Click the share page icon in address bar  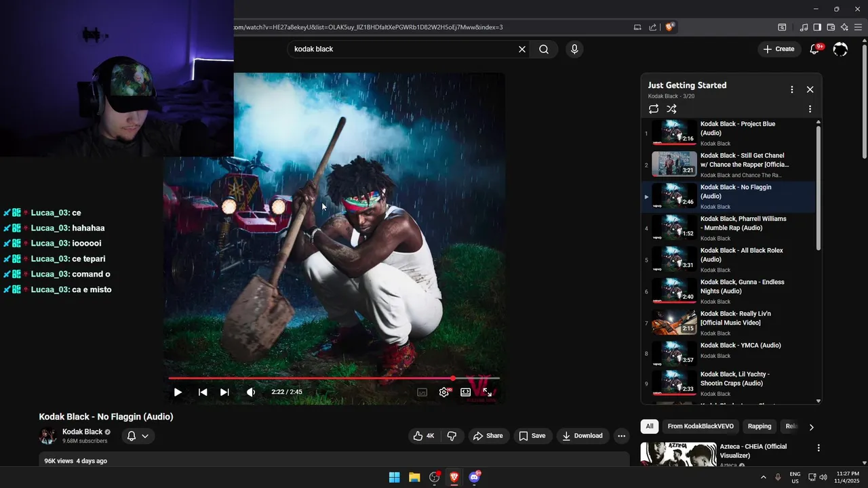pos(652,27)
